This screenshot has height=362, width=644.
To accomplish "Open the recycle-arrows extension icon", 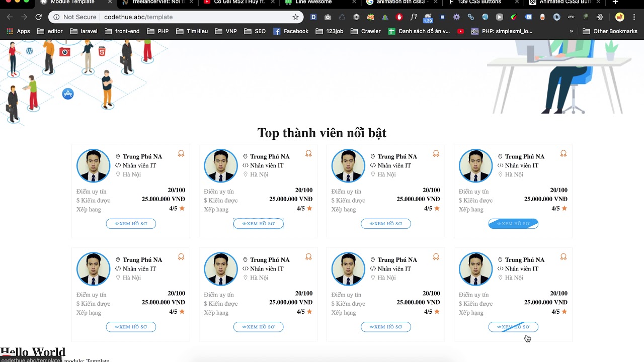I will [342, 17].
